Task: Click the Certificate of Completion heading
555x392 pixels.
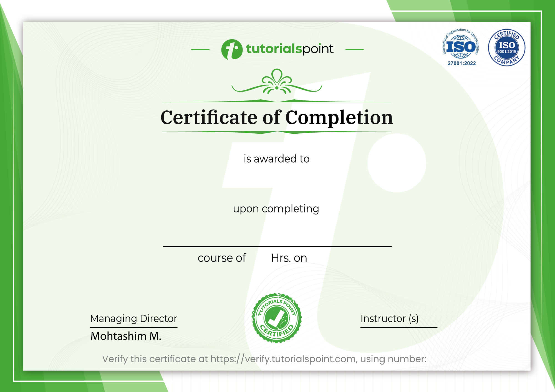Action: pyautogui.click(x=277, y=117)
